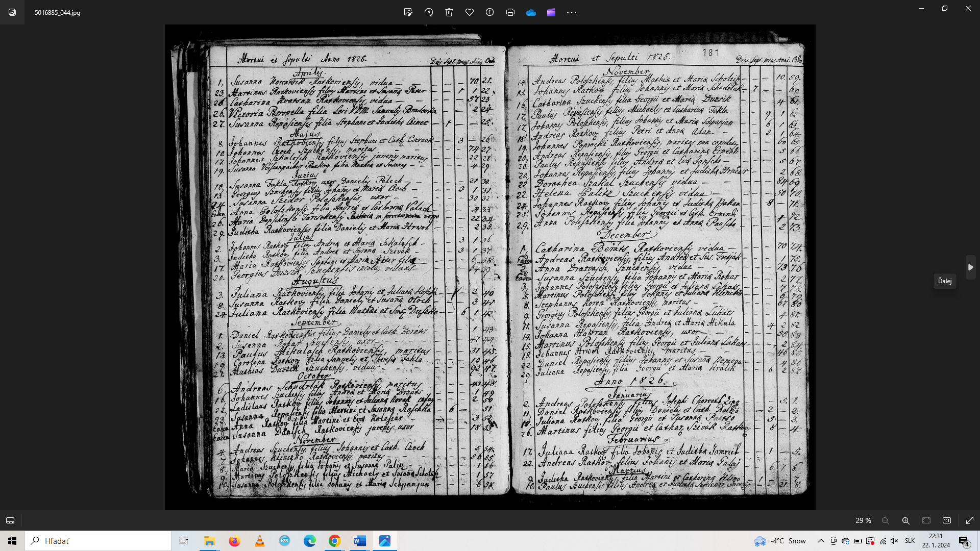Expand hidden system tray icons chevron
This screenshot has height=551, width=980.
tap(821, 541)
